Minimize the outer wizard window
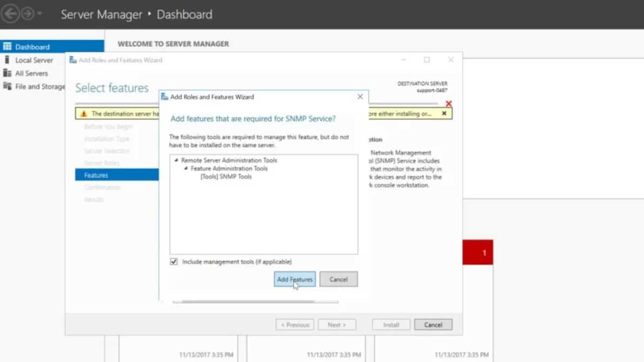The width and height of the screenshot is (644, 362). (x=403, y=60)
